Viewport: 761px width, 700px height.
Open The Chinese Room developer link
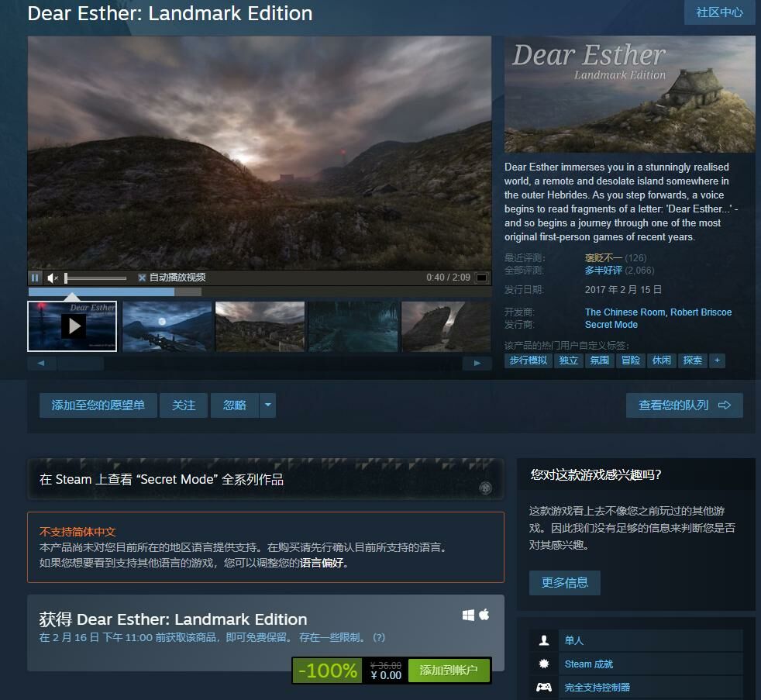point(625,312)
